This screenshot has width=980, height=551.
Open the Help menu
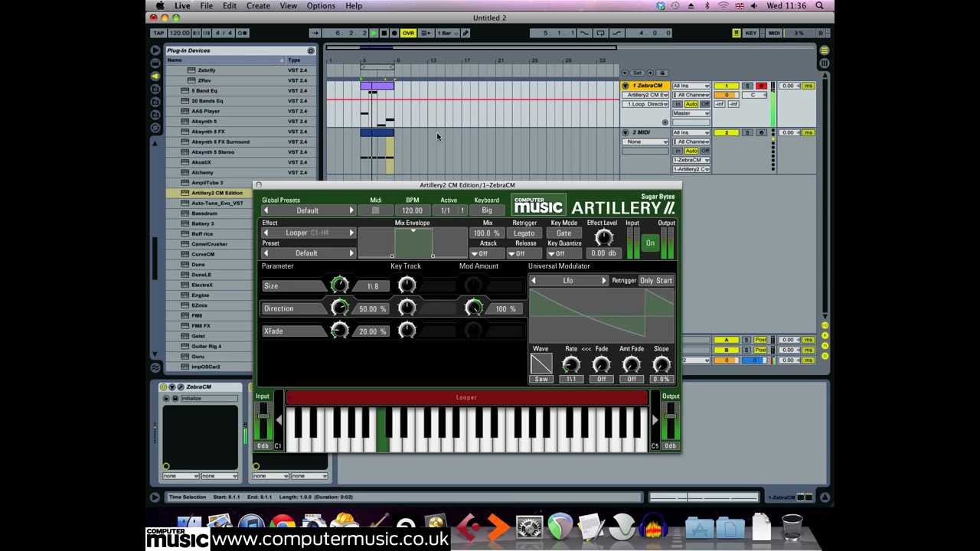click(x=354, y=6)
